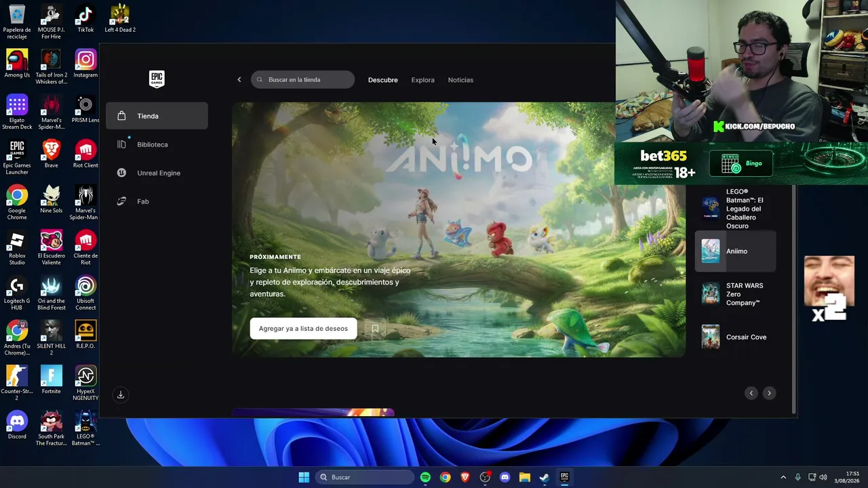Viewport: 868px width, 488px height.
Task: Open the Ubisoft Connect desktop icon
Action: point(85,293)
